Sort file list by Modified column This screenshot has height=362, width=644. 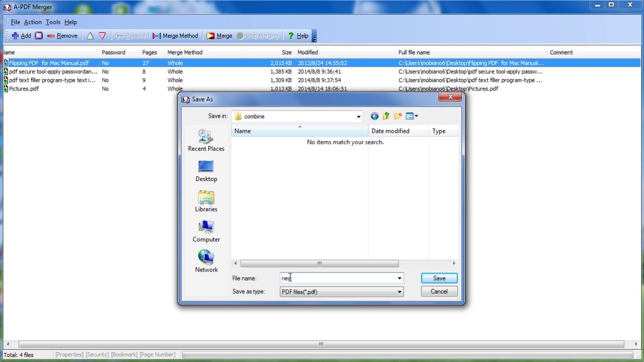coord(346,52)
